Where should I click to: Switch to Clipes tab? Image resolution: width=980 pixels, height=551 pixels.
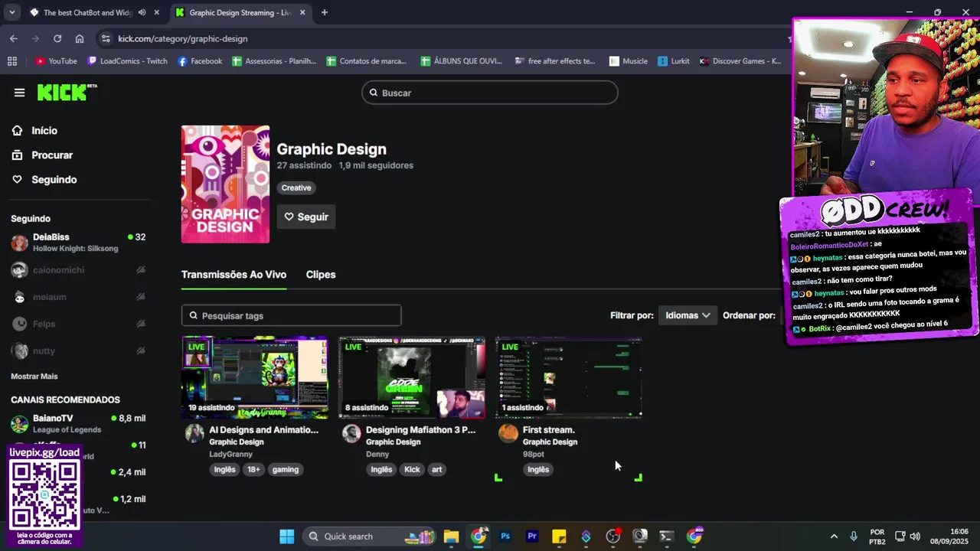click(321, 275)
